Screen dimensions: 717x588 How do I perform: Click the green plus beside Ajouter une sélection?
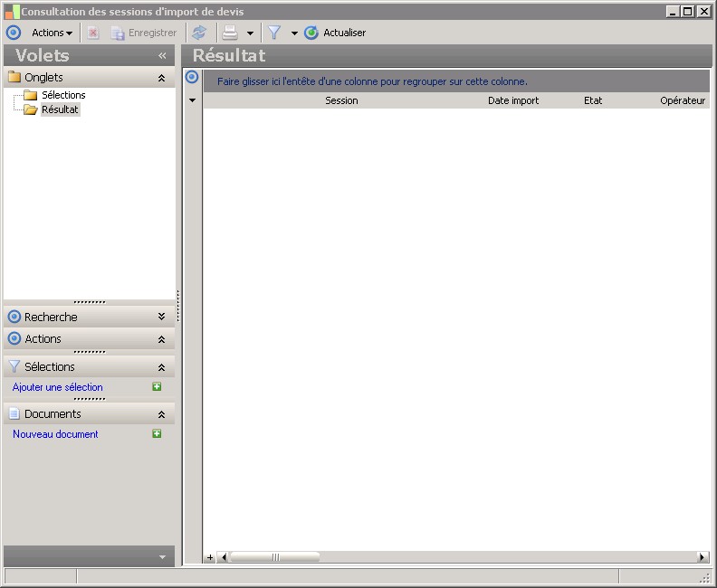point(157,387)
